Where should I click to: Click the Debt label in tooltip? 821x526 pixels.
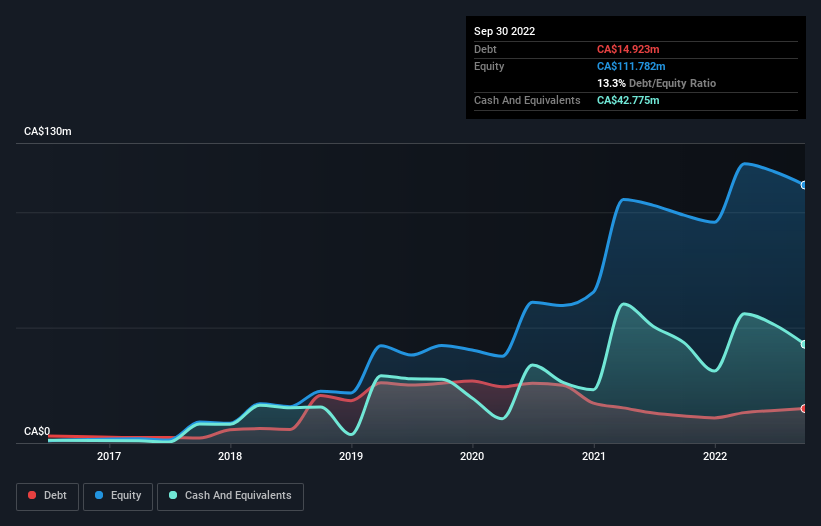pos(485,49)
